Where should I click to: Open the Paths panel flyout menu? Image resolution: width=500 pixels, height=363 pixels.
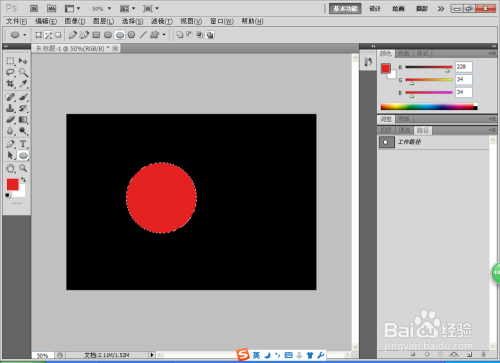point(492,130)
